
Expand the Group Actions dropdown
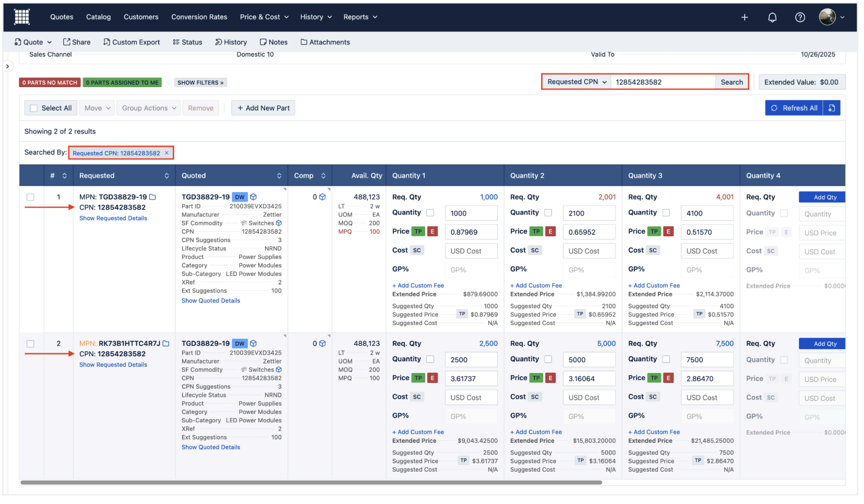149,108
